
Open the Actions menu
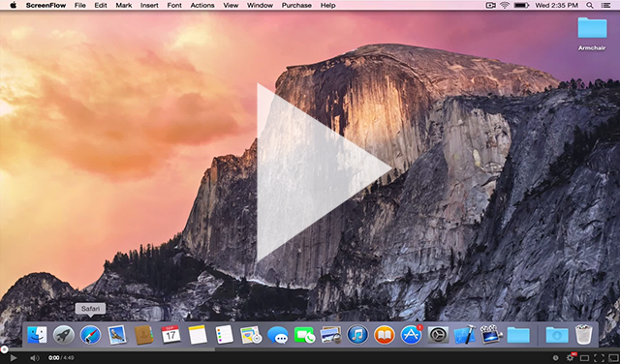(202, 5)
